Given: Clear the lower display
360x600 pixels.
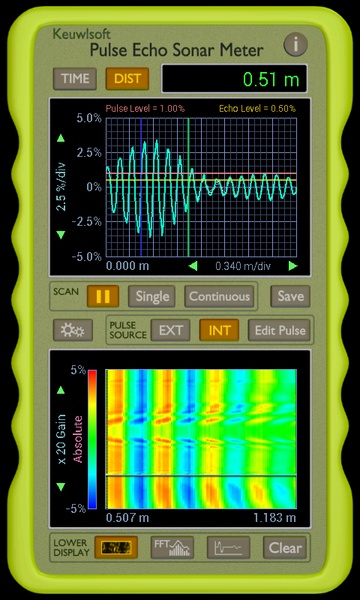Looking at the screenshot, I should point(285,548).
